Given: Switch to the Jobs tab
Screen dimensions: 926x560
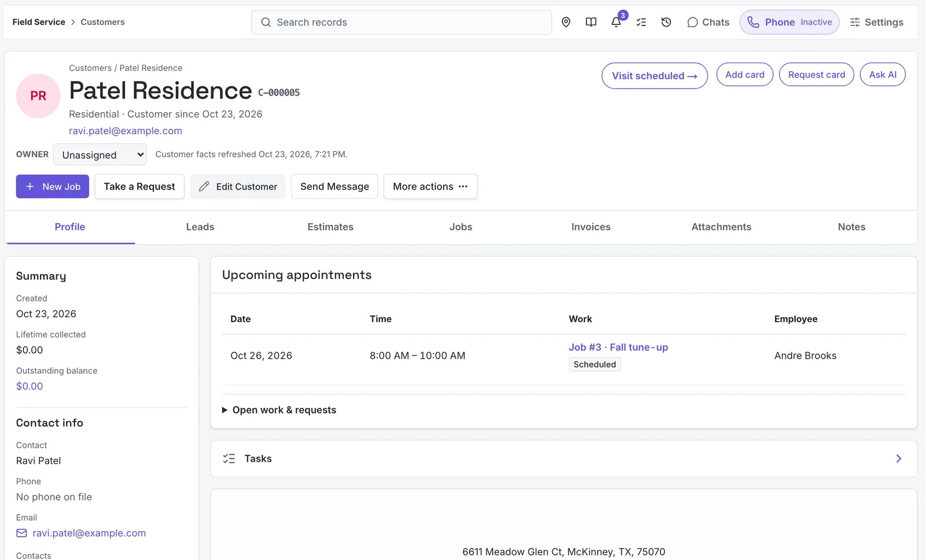Looking at the screenshot, I should [x=461, y=227].
